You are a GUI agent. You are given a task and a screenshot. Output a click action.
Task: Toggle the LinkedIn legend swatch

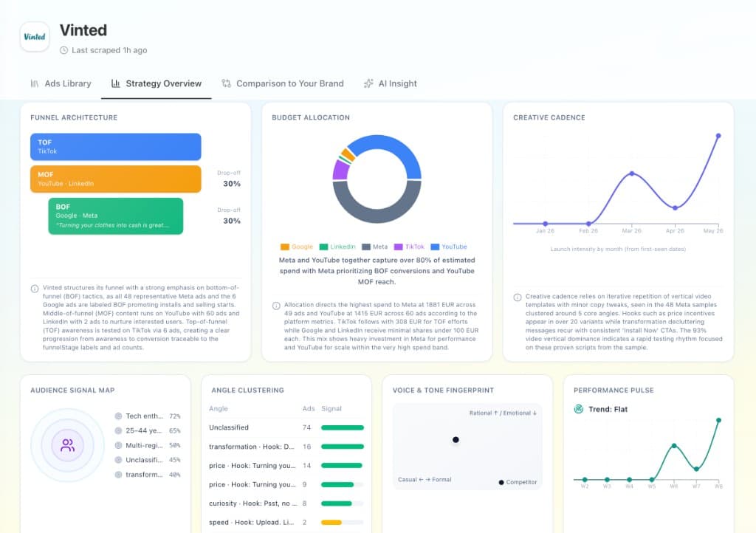coord(323,247)
